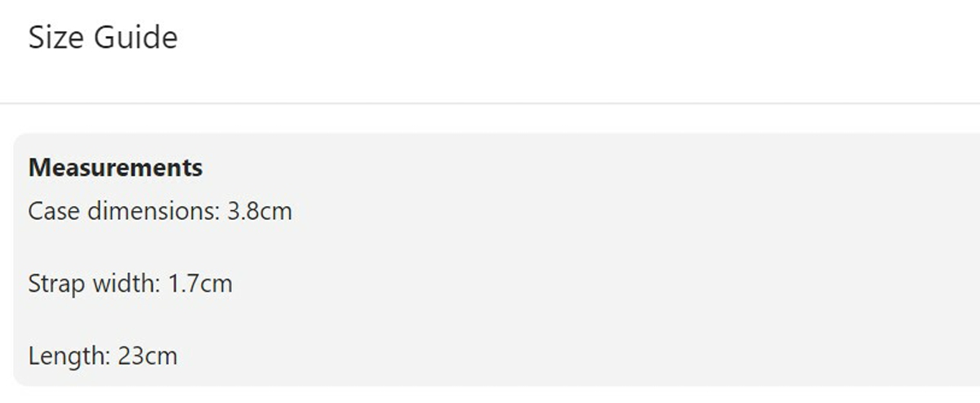Click the 1.7cm strap width value
Screen dimensions: 980x403
[x=200, y=284]
